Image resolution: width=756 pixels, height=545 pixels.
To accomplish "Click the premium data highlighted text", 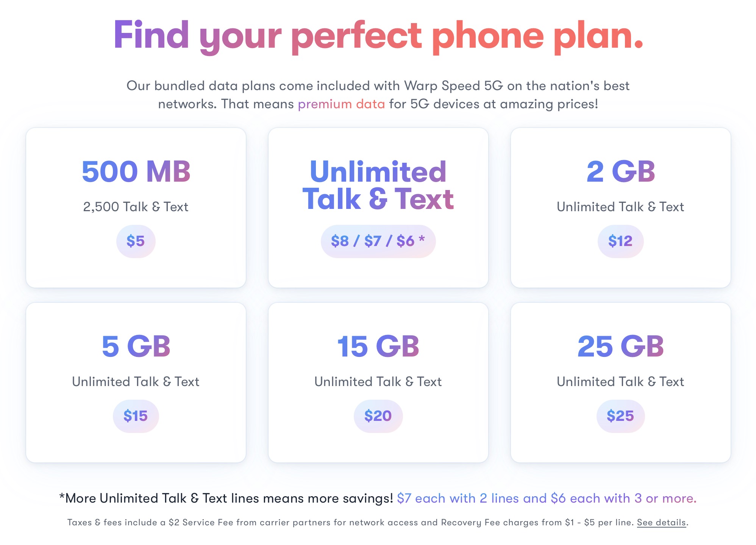I will [341, 104].
